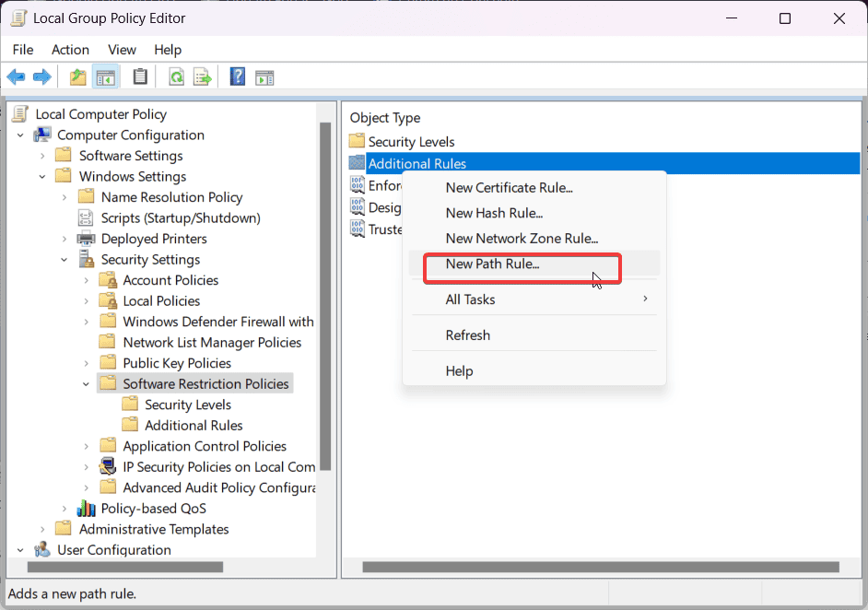Select Security Levels in the left tree

(x=188, y=405)
